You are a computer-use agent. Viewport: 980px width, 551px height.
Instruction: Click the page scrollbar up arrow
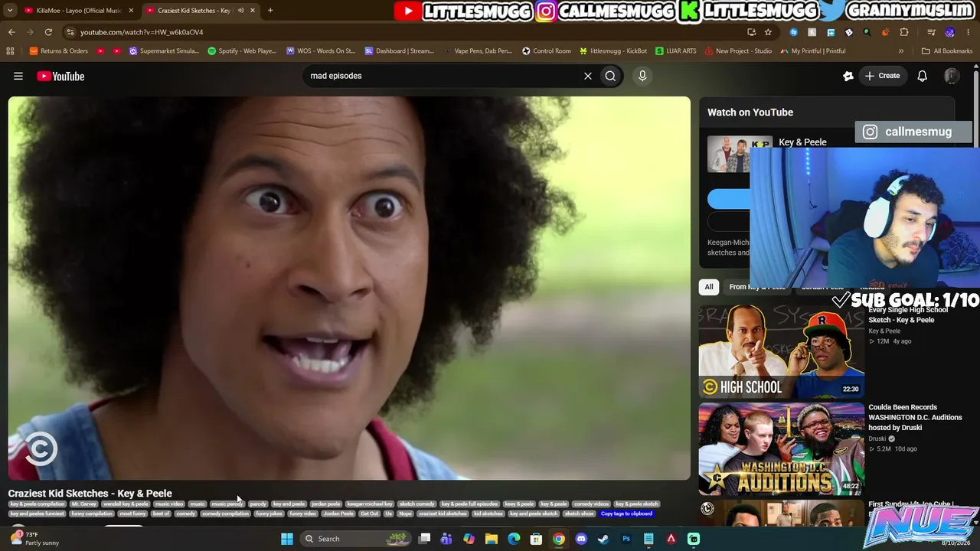pos(976,68)
